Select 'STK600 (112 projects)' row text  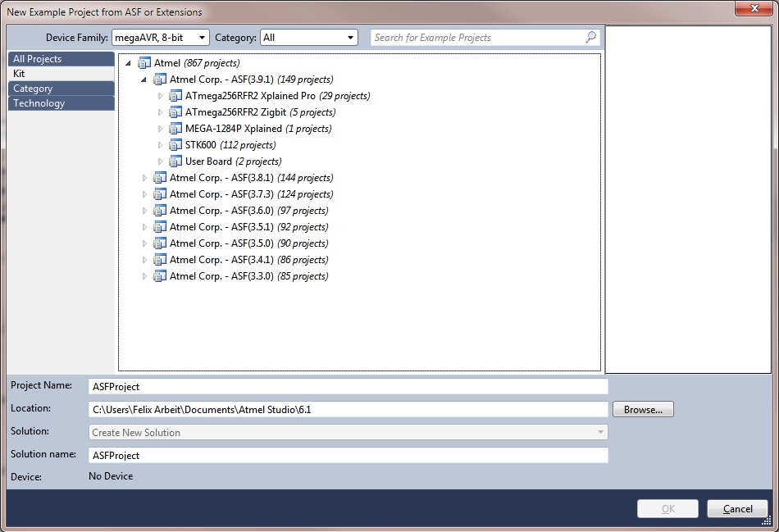click(x=230, y=145)
